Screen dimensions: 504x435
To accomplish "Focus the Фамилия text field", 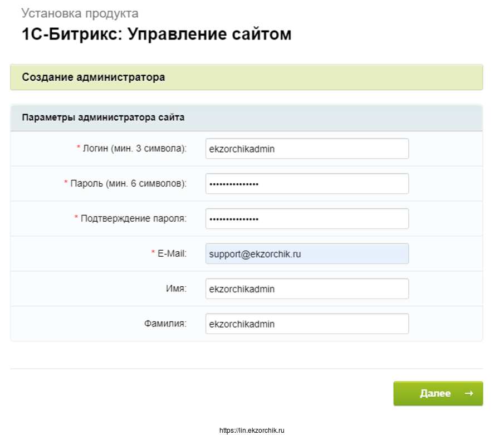I will tap(306, 324).
